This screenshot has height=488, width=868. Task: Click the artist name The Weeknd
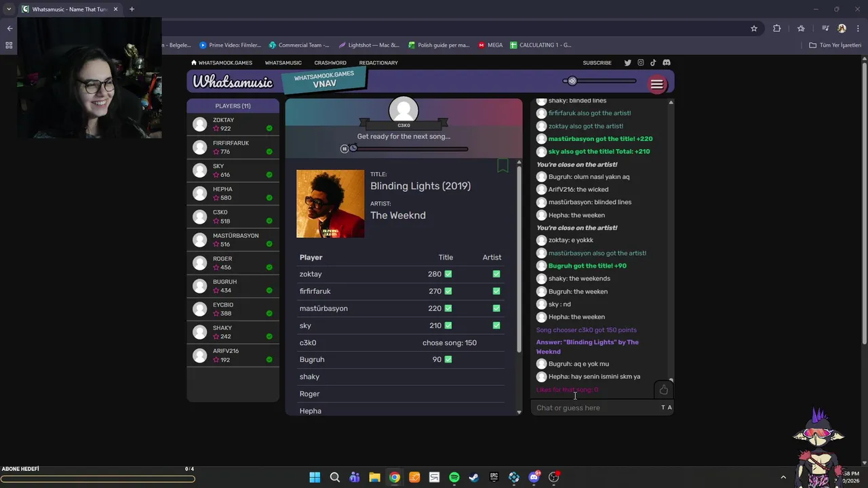tap(398, 215)
